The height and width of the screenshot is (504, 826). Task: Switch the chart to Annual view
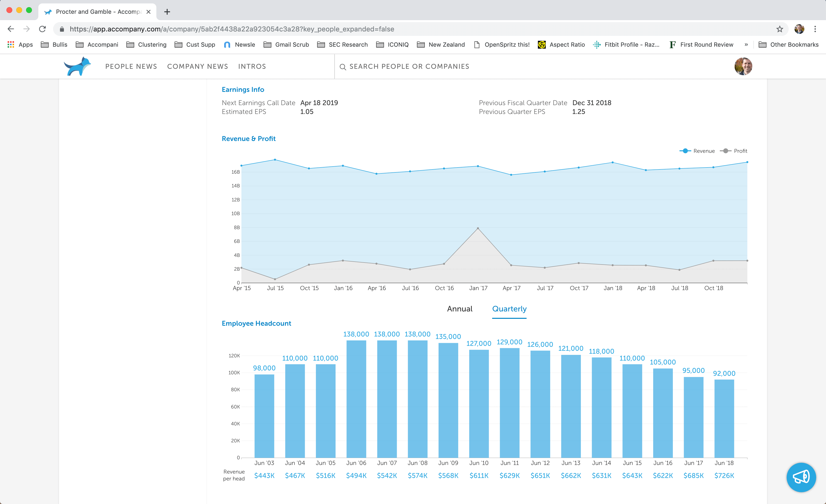point(460,309)
